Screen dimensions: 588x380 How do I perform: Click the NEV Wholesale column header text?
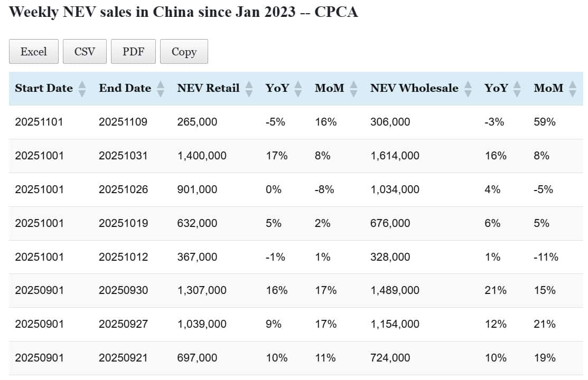pyautogui.click(x=414, y=89)
